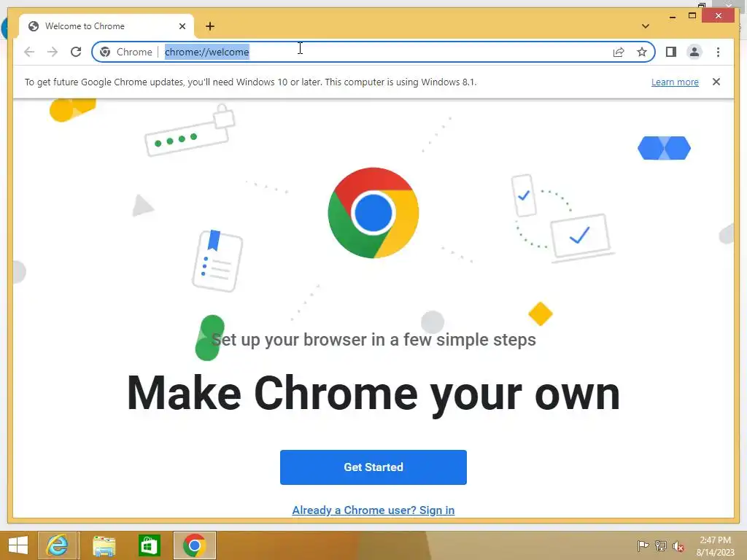View site information via Chrome icon in address bar
This screenshot has height=560, width=747.
pyautogui.click(x=105, y=52)
